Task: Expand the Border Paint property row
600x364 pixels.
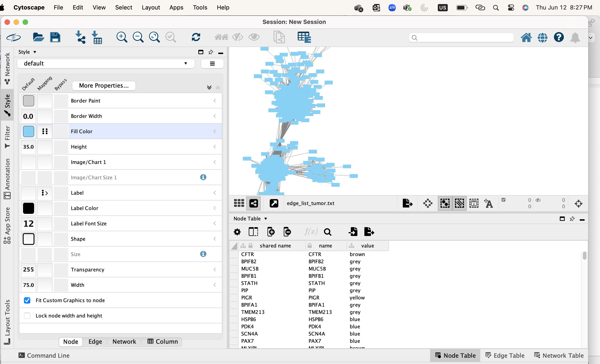Action: click(215, 100)
